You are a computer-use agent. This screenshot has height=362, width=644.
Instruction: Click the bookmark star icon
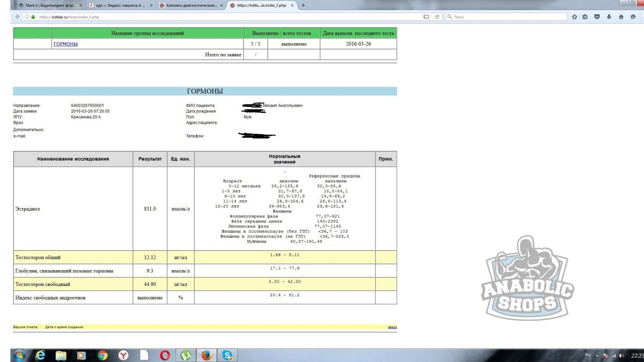(575, 17)
